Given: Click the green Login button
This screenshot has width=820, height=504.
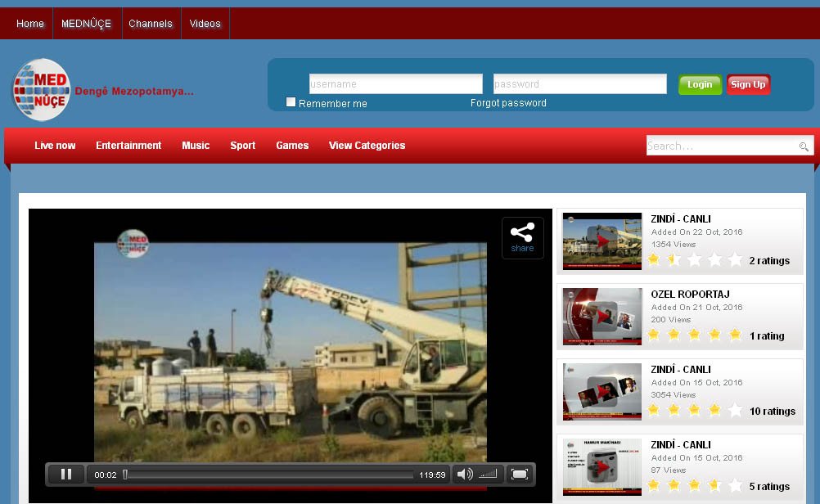Looking at the screenshot, I should [x=700, y=85].
